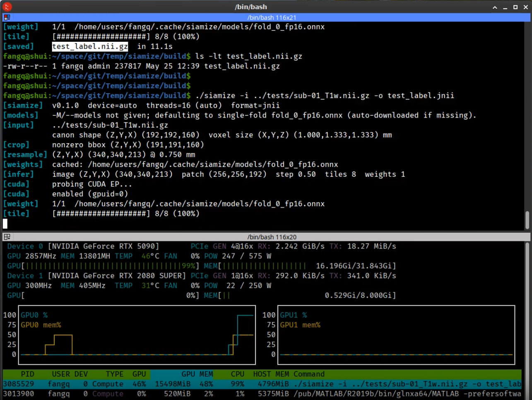Click the Device 1 MEM usage bar
Viewport: 532px width, 400px height.
pyautogui.click(x=300, y=295)
